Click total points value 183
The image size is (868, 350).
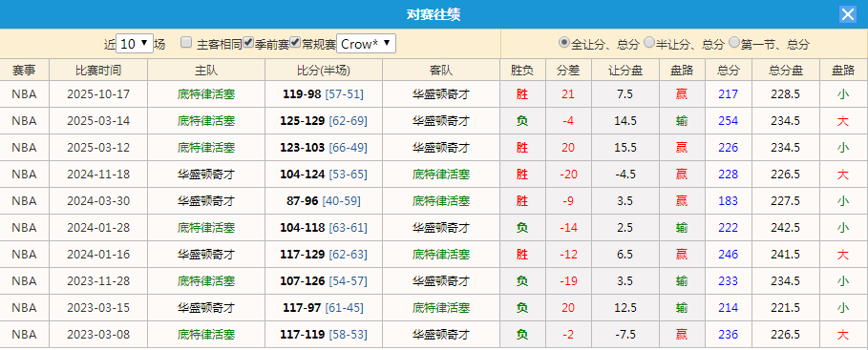tap(728, 200)
